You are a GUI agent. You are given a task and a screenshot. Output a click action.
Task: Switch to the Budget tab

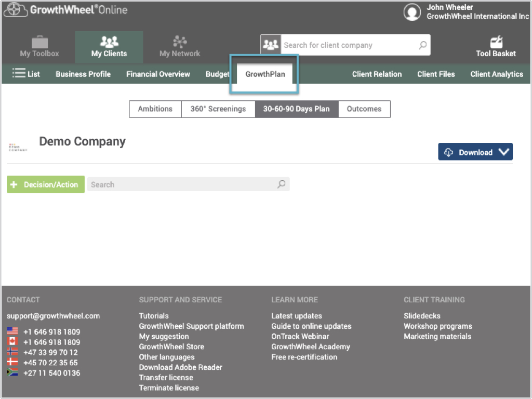(x=218, y=74)
